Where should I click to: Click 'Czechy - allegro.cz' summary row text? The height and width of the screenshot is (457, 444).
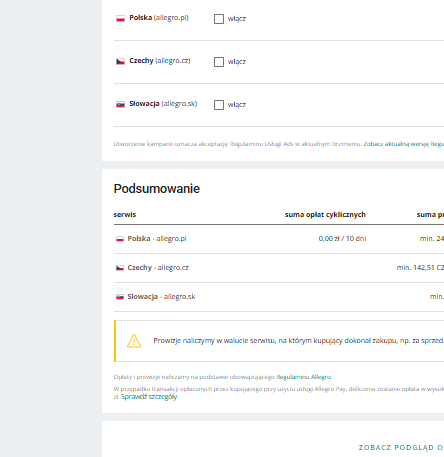158,268
